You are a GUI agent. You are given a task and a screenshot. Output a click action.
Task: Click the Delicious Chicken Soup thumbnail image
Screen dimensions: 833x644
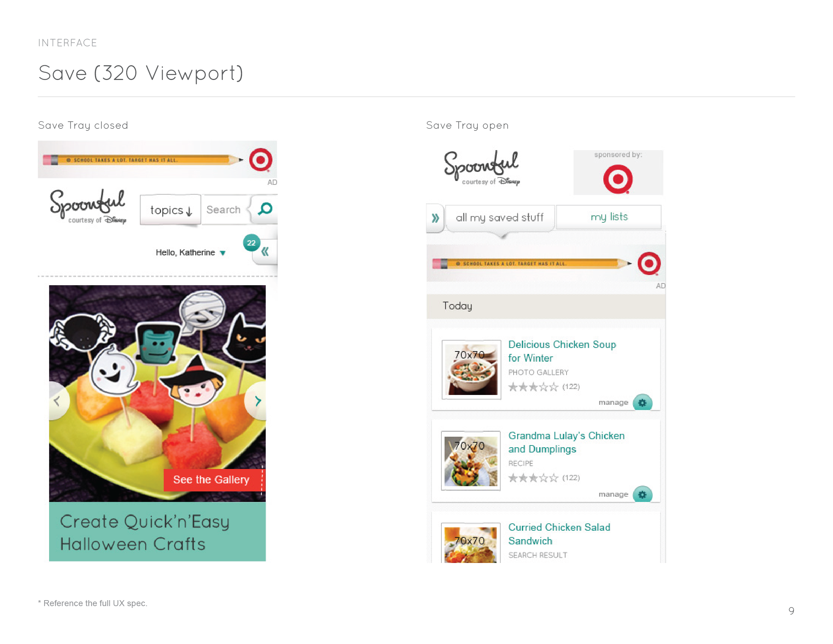(472, 369)
